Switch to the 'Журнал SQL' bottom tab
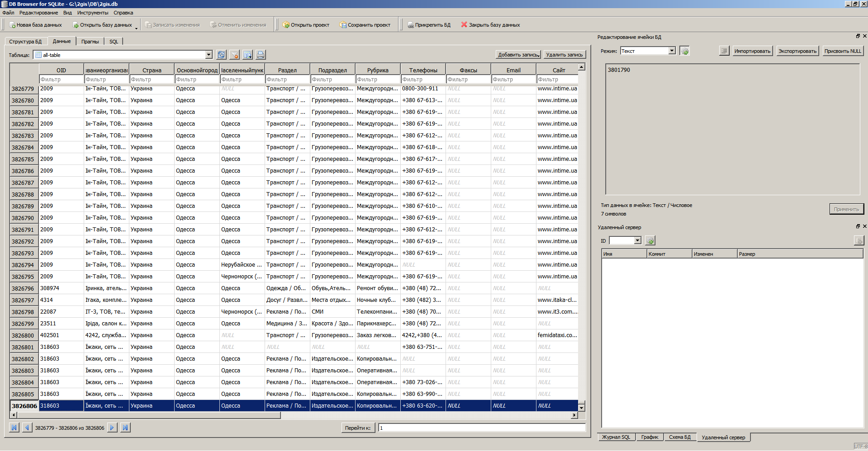The width and height of the screenshot is (868, 451). click(616, 437)
